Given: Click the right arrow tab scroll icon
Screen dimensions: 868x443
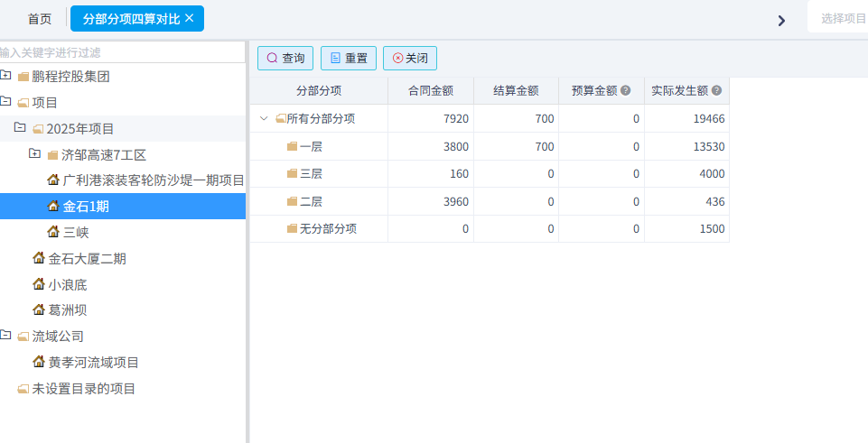Looking at the screenshot, I should coord(781,21).
